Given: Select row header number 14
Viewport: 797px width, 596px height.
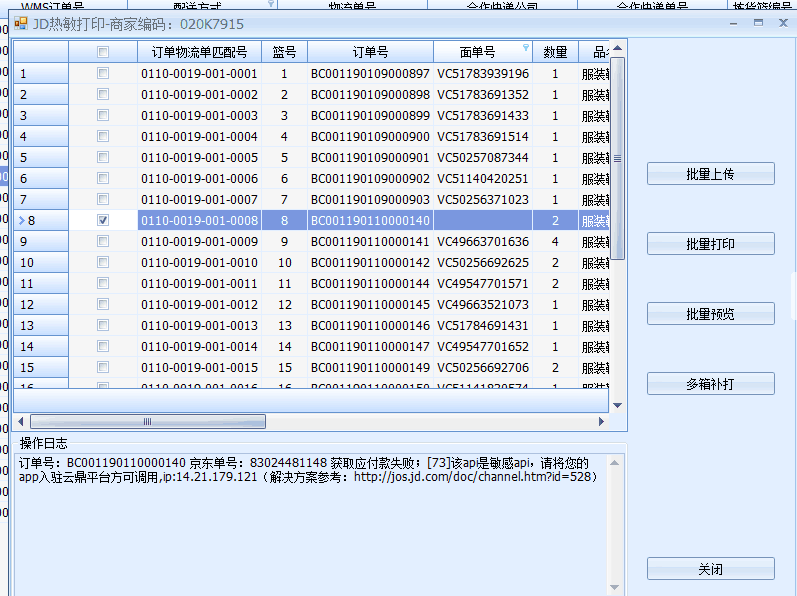Looking at the screenshot, I should coord(41,347).
